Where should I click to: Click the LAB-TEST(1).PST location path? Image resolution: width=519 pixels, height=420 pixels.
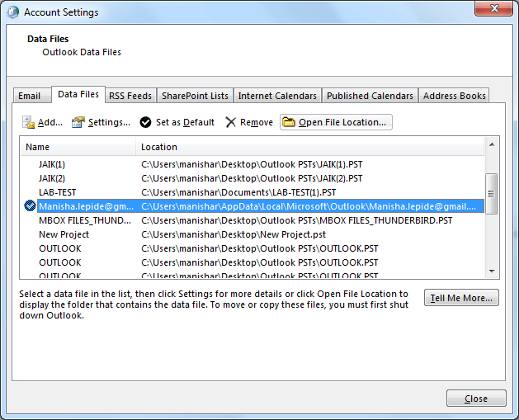(238, 192)
